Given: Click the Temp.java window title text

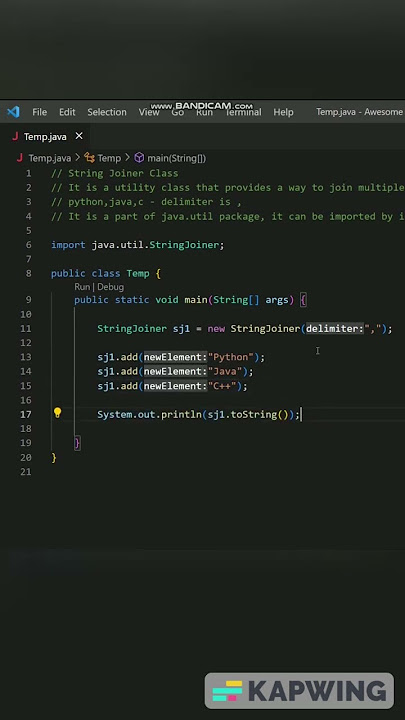Looking at the screenshot, I should click(x=360, y=112).
